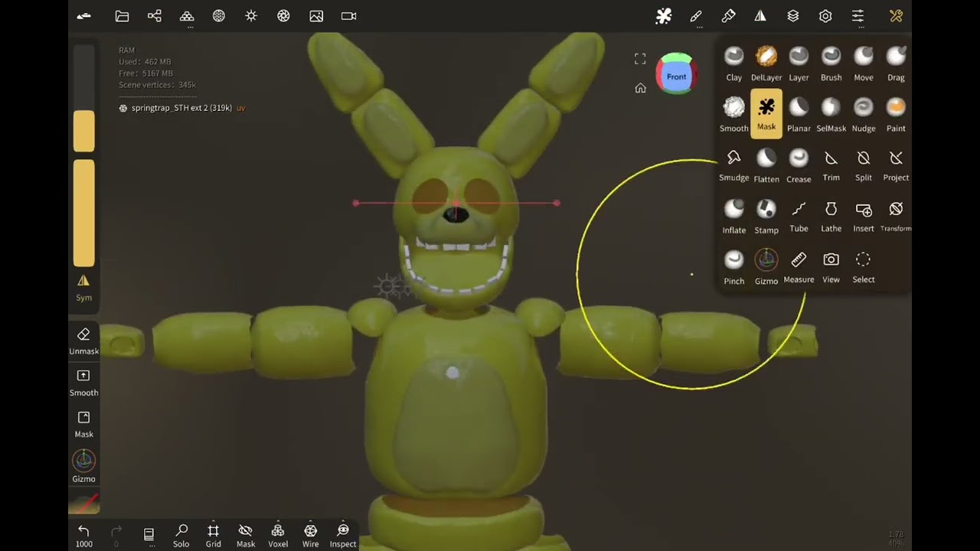The height and width of the screenshot is (551, 980).
Task: Select the highlighted Mask tool in grid
Action: tap(766, 114)
